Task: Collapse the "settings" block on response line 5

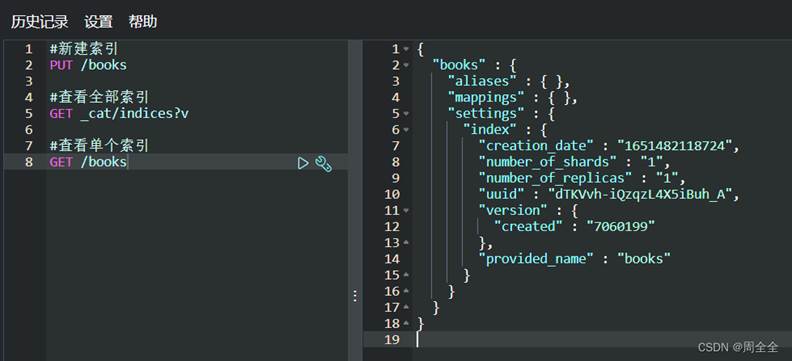Action: (406, 114)
